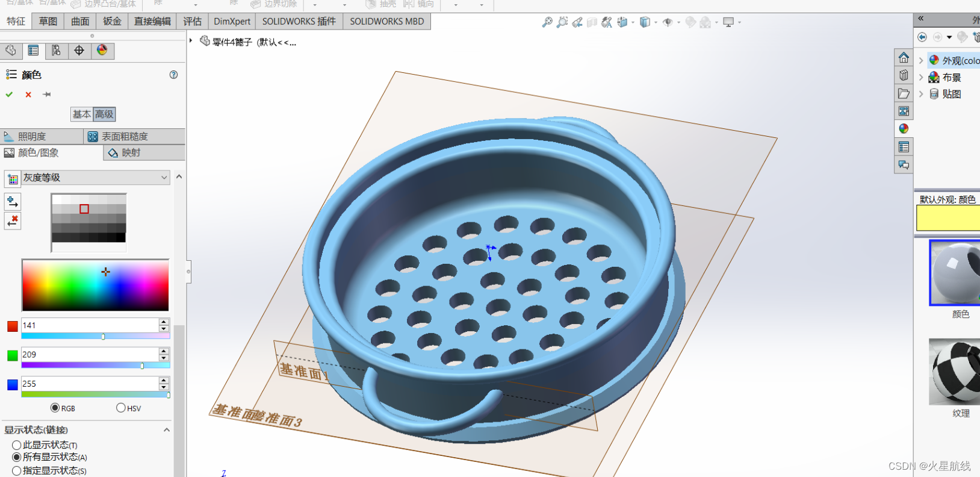The width and height of the screenshot is (980, 477).
Task: Expand the 外观(color) tree node
Action: pyautogui.click(x=921, y=60)
